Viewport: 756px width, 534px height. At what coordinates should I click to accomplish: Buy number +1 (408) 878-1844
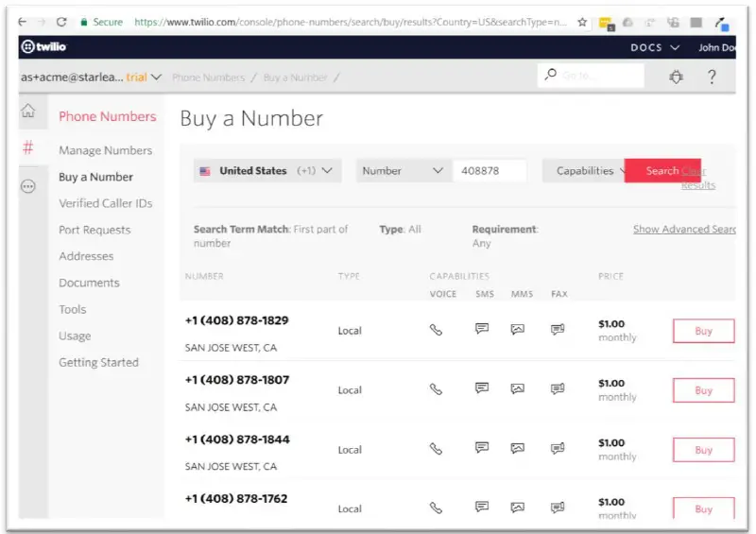pyautogui.click(x=703, y=450)
